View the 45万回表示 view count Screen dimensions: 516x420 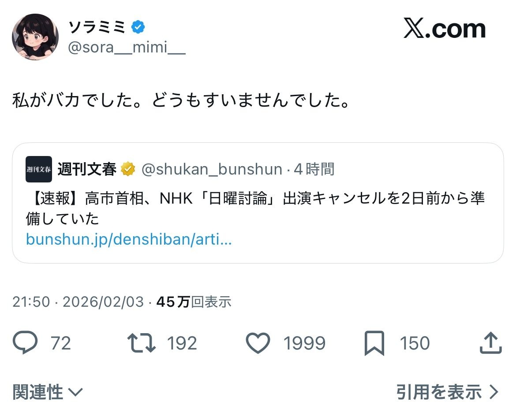[194, 302]
